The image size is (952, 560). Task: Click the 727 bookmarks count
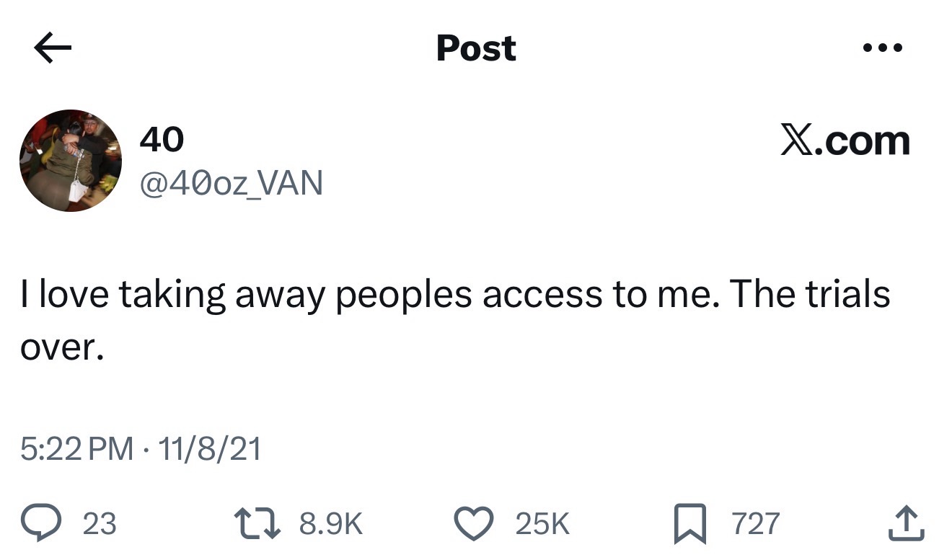755,524
